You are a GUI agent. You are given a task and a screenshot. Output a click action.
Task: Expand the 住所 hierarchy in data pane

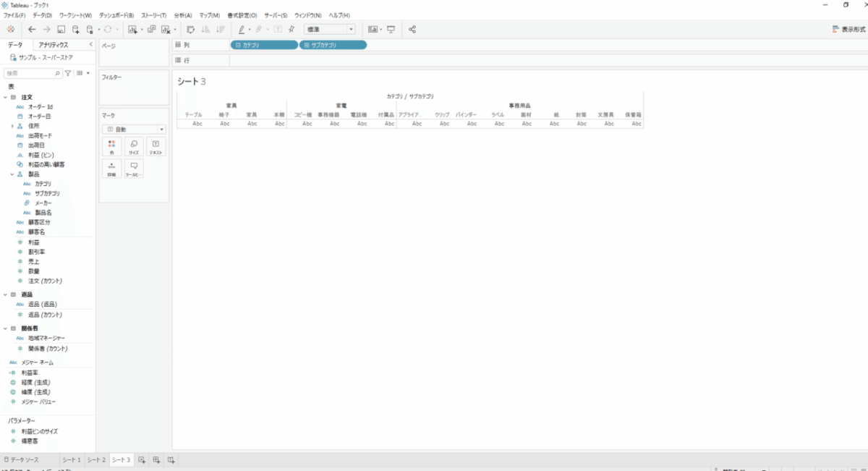(12, 126)
